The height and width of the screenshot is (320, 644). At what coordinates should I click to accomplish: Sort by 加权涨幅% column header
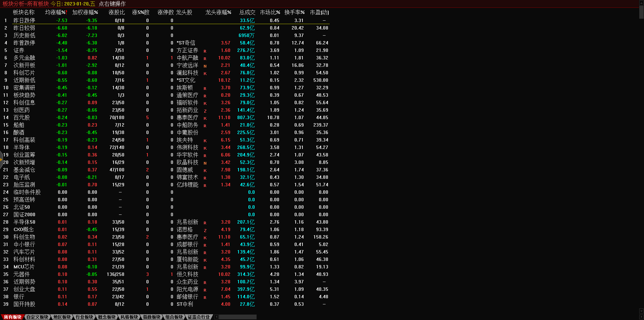[x=85, y=12]
